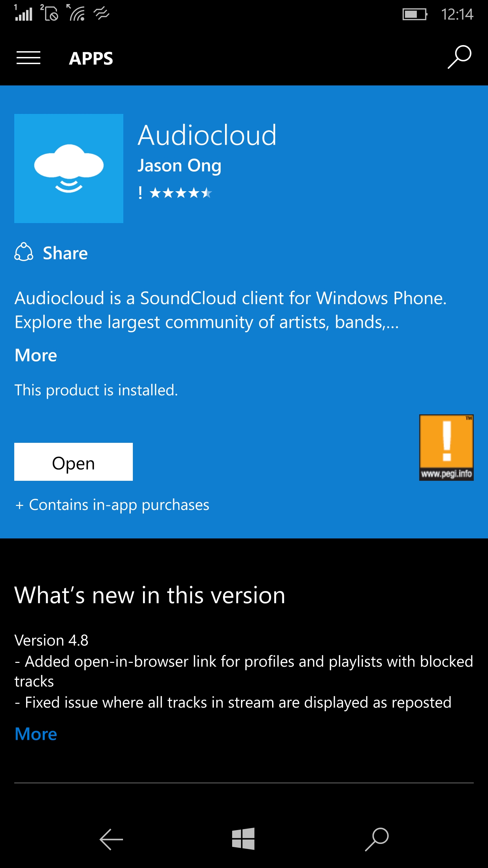Tap the search icon in the header
Screen dimensions: 488x868
[459, 57]
